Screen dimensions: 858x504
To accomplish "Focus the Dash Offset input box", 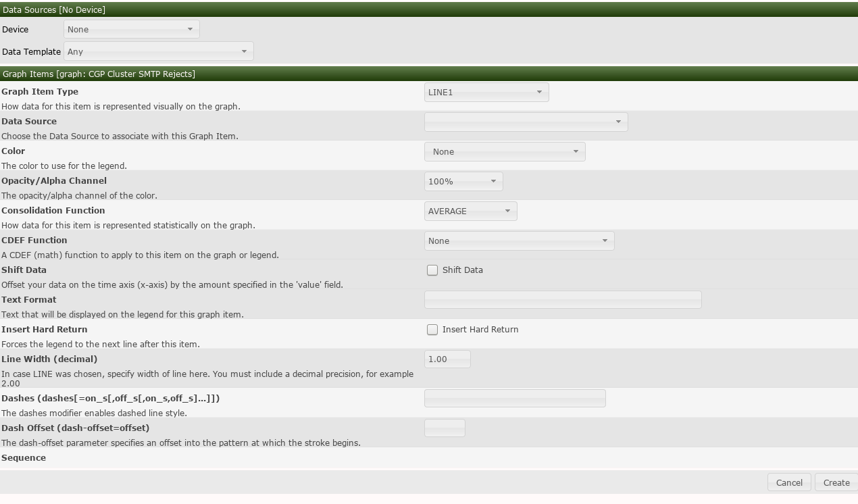I will tap(444, 428).
